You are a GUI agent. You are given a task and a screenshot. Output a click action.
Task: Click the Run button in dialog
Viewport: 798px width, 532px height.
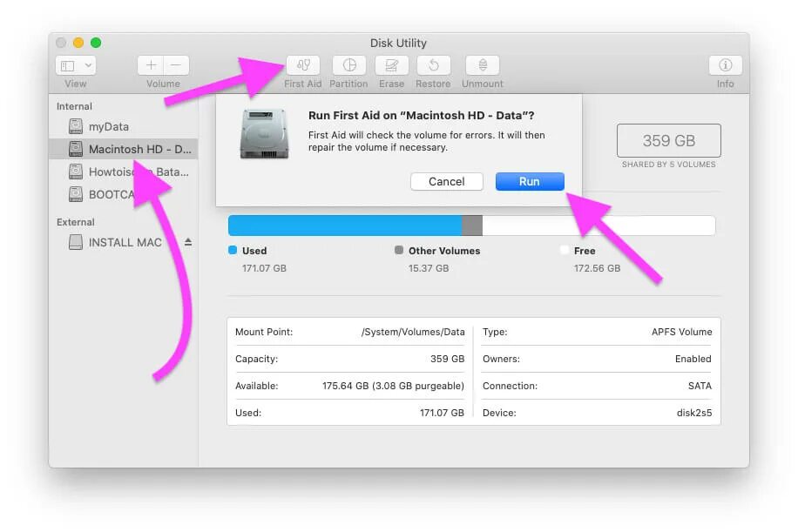click(530, 182)
